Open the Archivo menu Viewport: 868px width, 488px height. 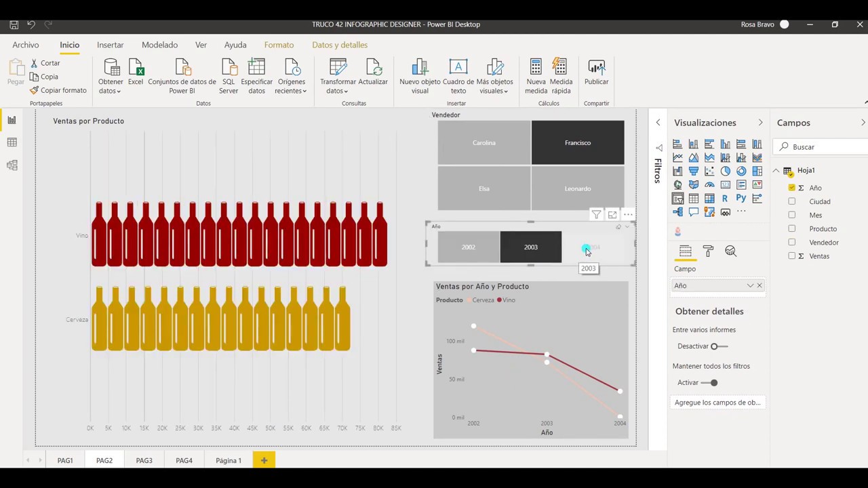[26, 45]
